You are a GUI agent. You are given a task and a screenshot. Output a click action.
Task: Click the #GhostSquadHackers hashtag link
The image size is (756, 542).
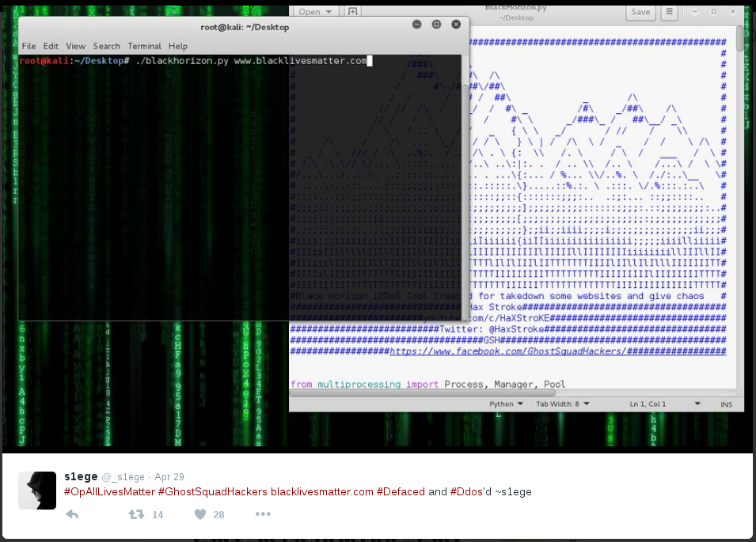pos(212,491)
